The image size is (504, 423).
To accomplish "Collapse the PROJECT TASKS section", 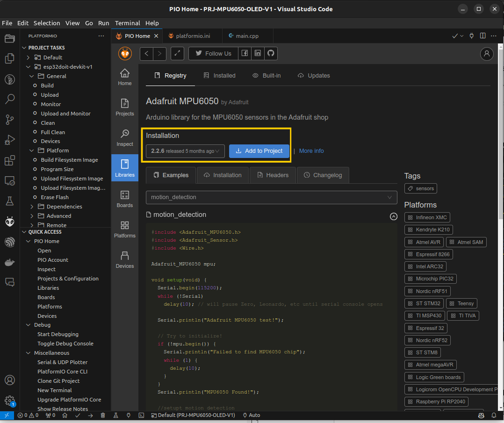I will [x=24, y=48].
